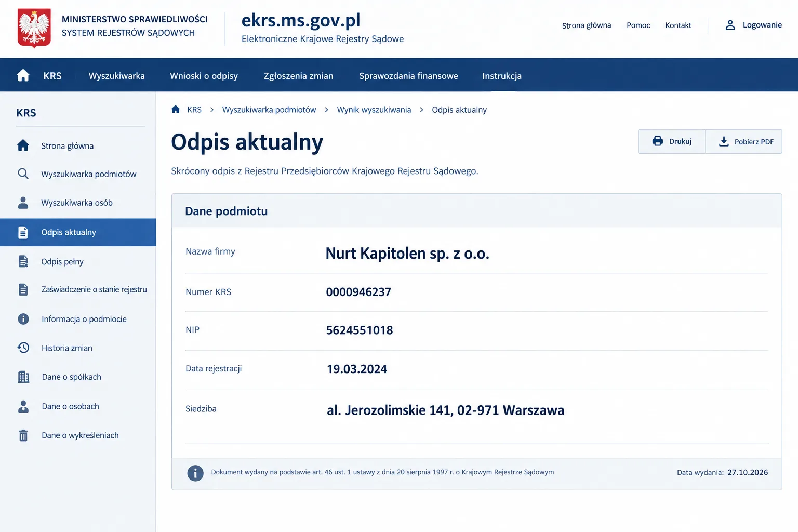
Task: Click the info icon for Informacja o podmiocie
Action: tap(23, 319)
